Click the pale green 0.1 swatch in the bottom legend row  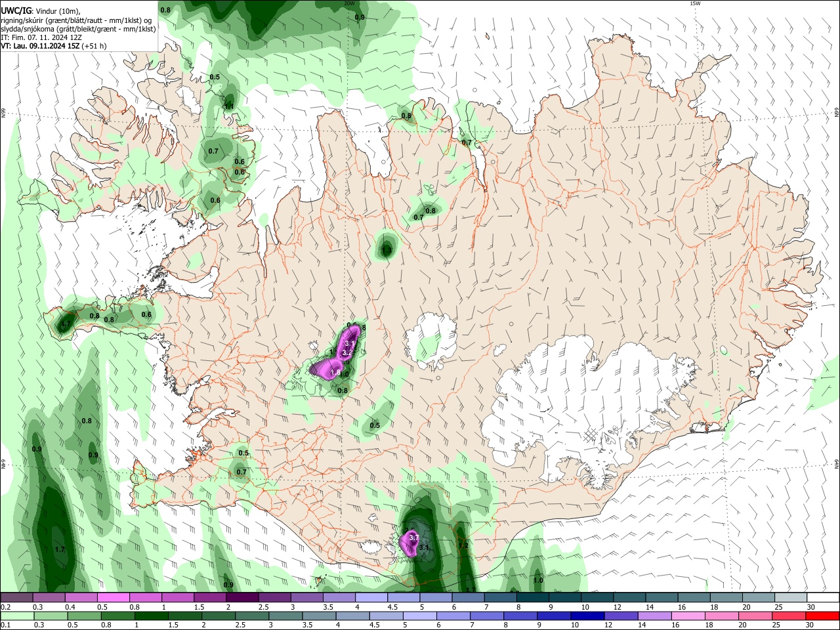coord(17,616)
